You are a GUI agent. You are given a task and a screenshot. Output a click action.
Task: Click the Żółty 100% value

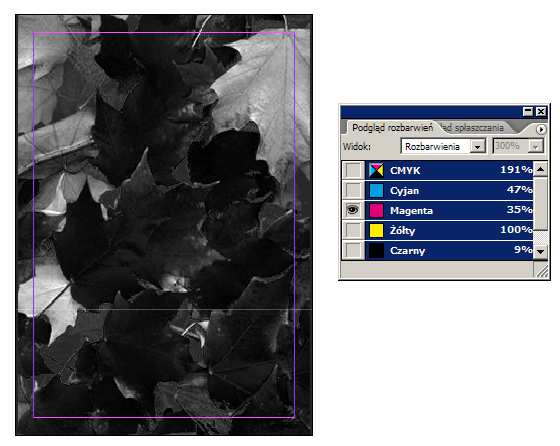516,229
